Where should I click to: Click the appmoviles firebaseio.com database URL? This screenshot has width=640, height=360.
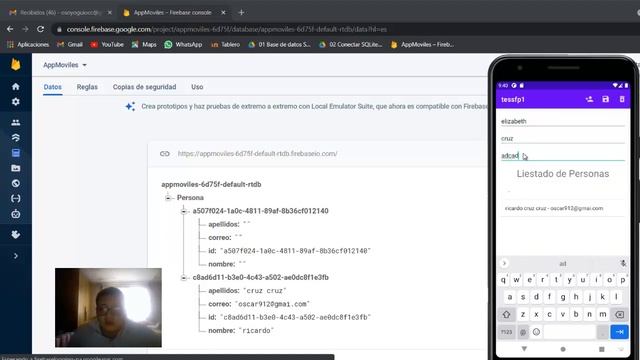[x=257, y=153]
